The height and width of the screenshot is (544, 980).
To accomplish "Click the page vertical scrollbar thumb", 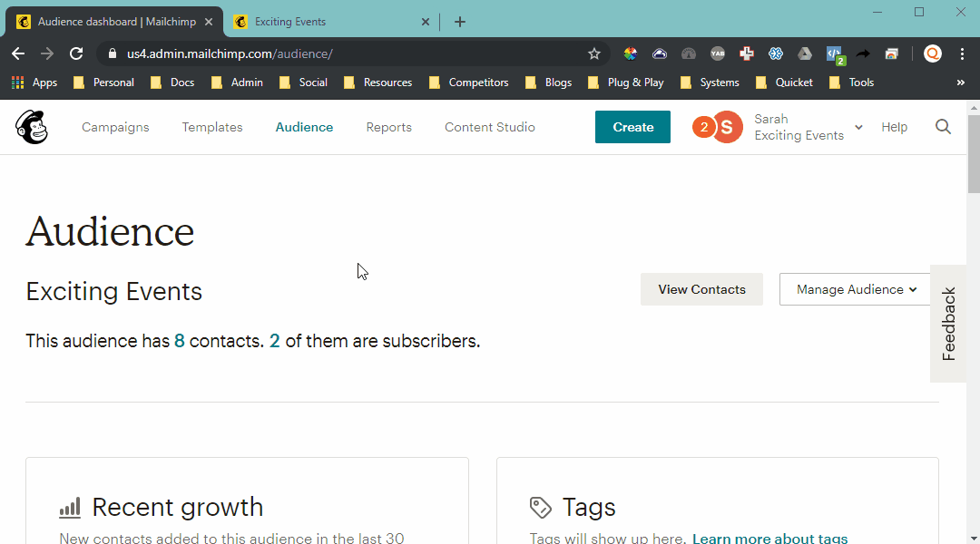I will point(974,153).
